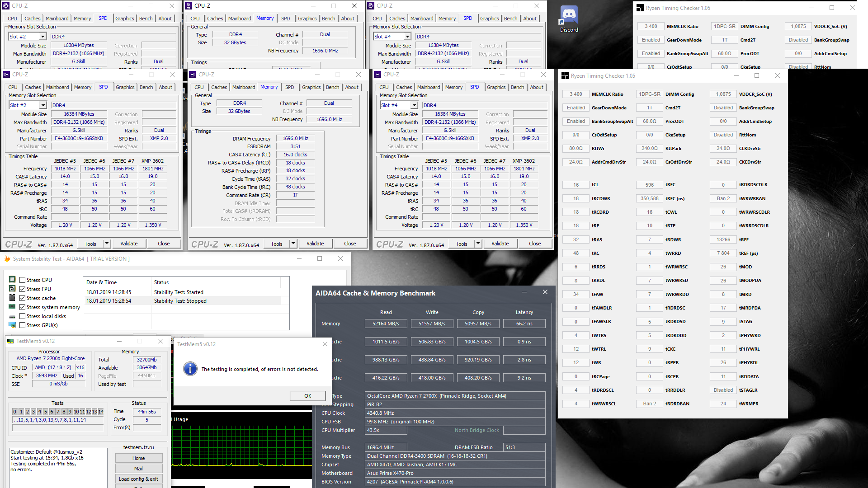Click the TestMem5 RAM icon in title bar
868x488 pixels.
point(10,341)
